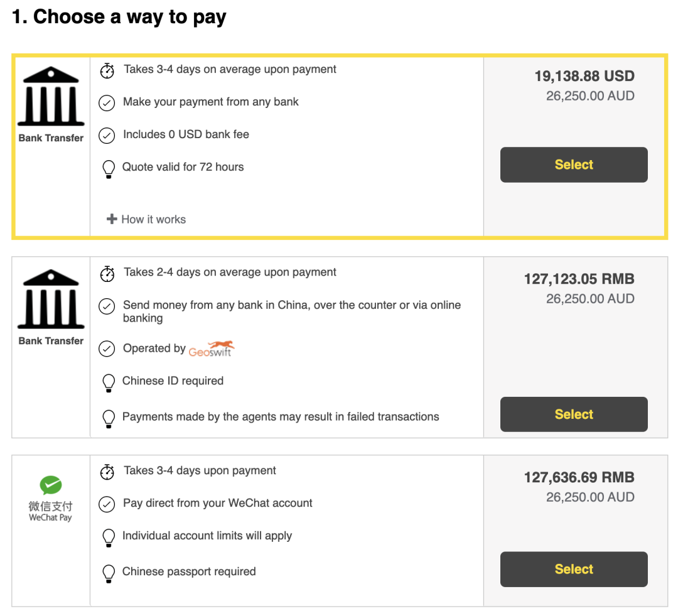Screen dimensions: 678x616
Task: Click stopwatch icon in the WeChat Pay card
Action: point(107,472)
